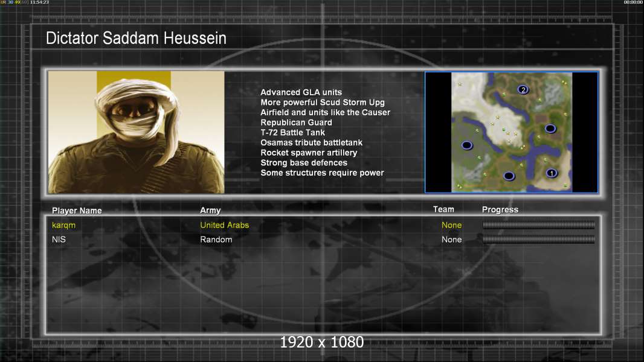
Task: Click the 'Republican Guard' line
Action: (x=296, y=122)
